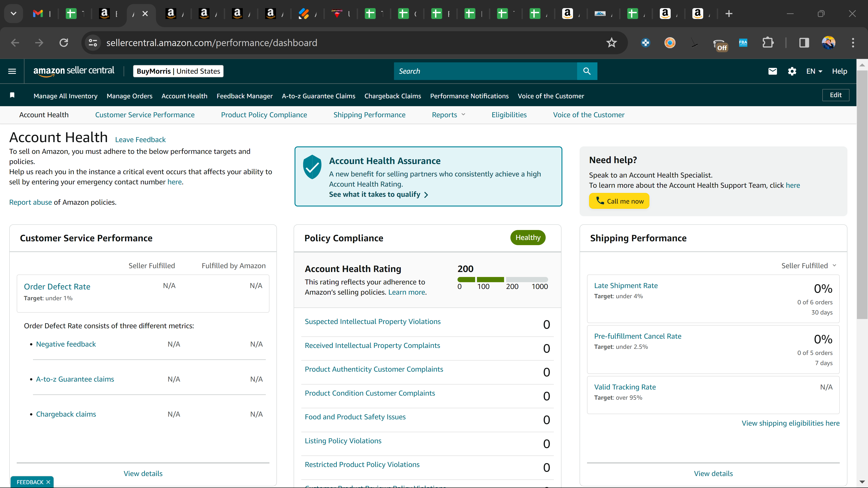868x488 pixels.
Task: Click the orange circle extension icon
Action: pyautogui.click(x=670, y=43)
